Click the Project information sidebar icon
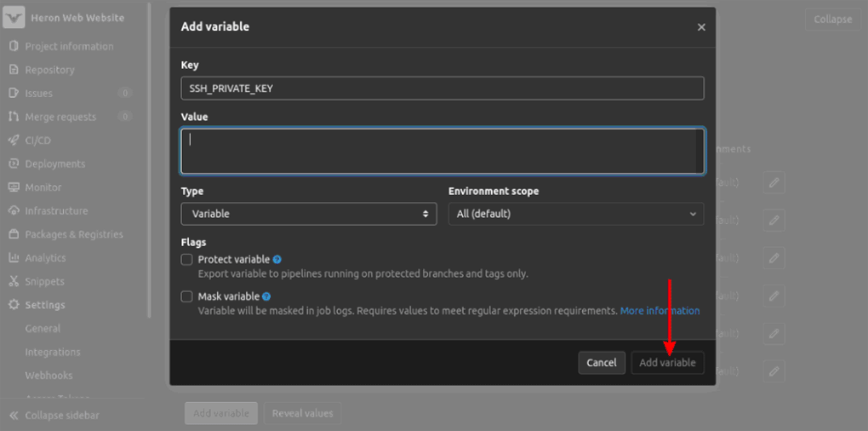Image resolution: width=868 pixels, height=431 pixels. 14,47
